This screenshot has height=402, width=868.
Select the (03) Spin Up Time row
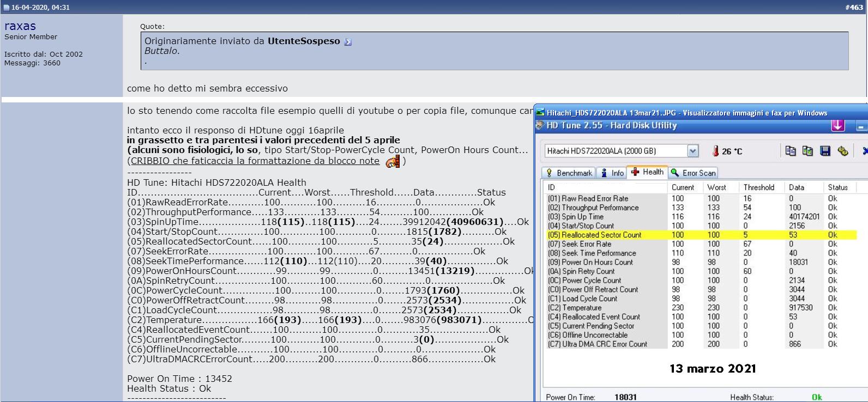pos(701,217)
